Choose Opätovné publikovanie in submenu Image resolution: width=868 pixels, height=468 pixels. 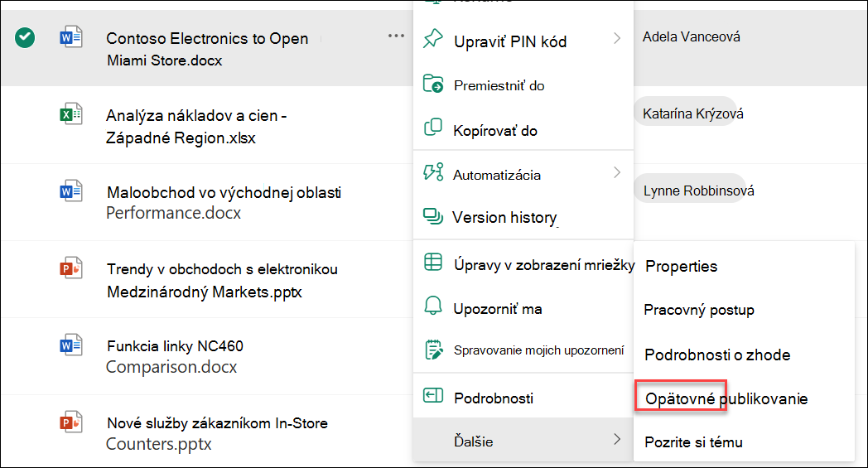[744, 398]
